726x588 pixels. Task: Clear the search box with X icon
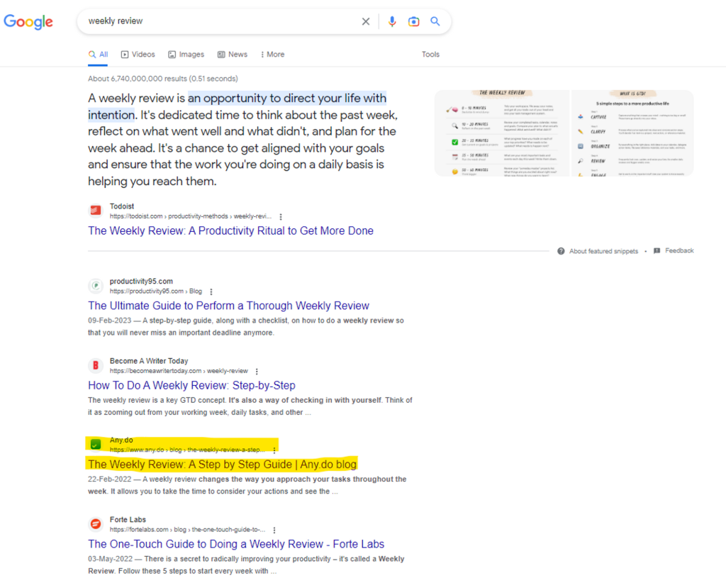(366, 21)
